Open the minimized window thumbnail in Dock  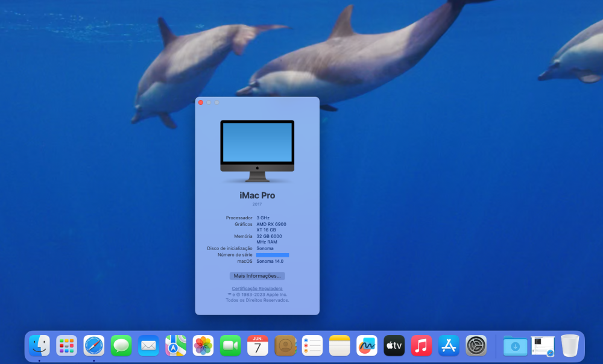coord(543,345)
